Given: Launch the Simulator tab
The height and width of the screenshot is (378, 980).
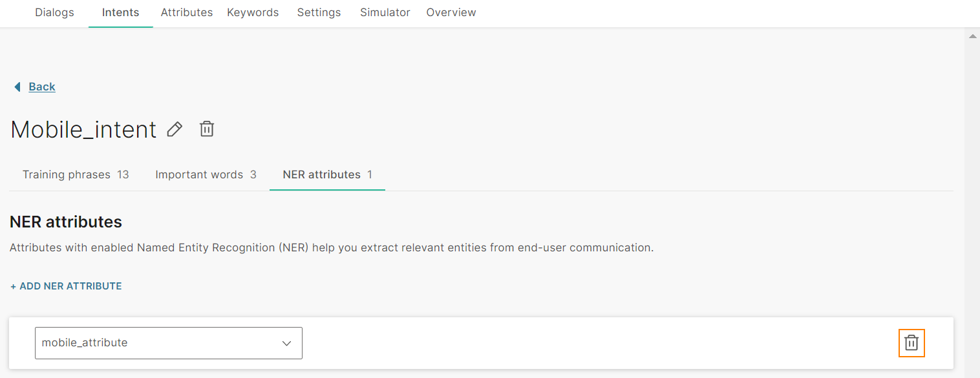Looking at the screenshot, I should pyautogui.click(x=385, y=12).
